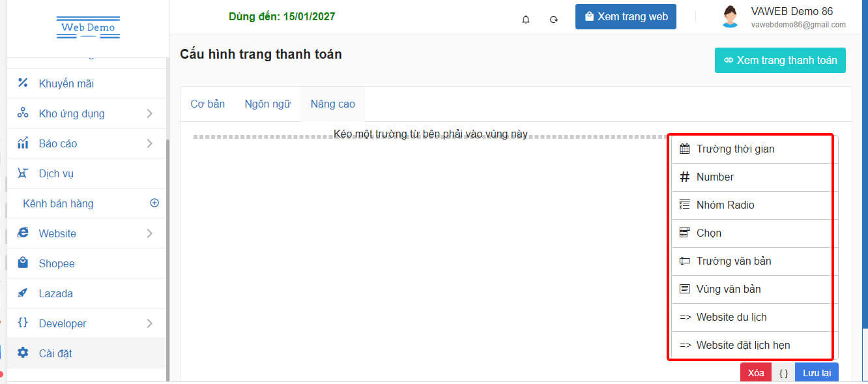Click the user avatar picture

pos(730,17)
